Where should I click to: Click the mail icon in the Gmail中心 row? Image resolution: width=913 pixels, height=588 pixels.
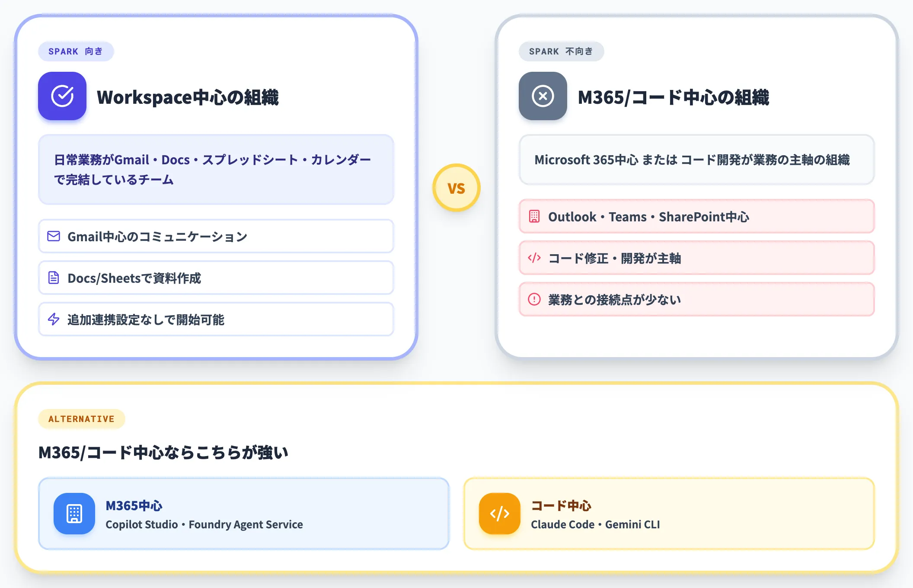(54, 236)
